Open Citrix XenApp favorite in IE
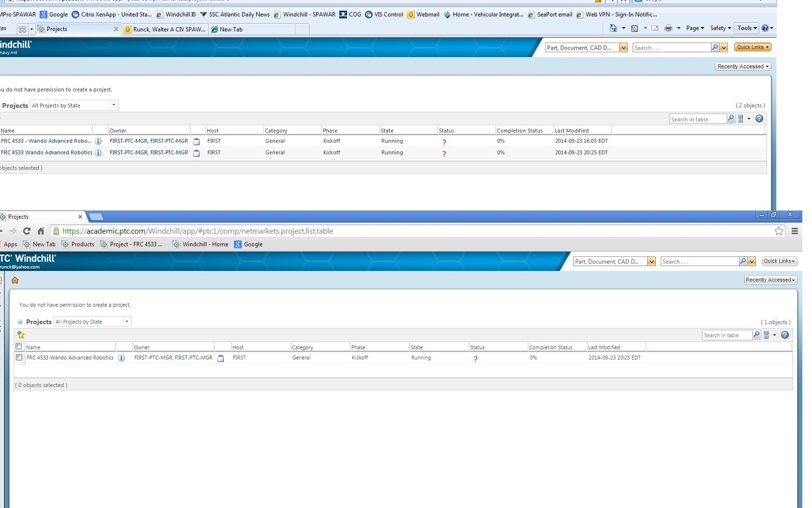The height and width of the screenshot is (508, 812). (112, 15)
